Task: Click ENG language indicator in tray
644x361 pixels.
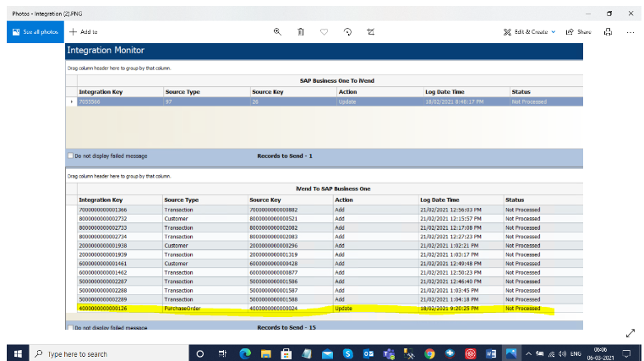Action: (x=576, y=353)
